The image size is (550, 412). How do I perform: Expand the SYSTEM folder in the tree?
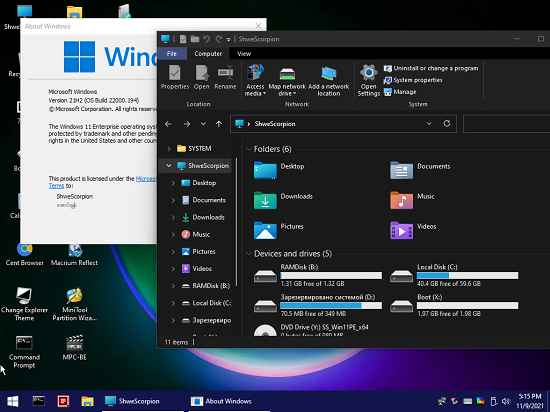coord(169,149)
